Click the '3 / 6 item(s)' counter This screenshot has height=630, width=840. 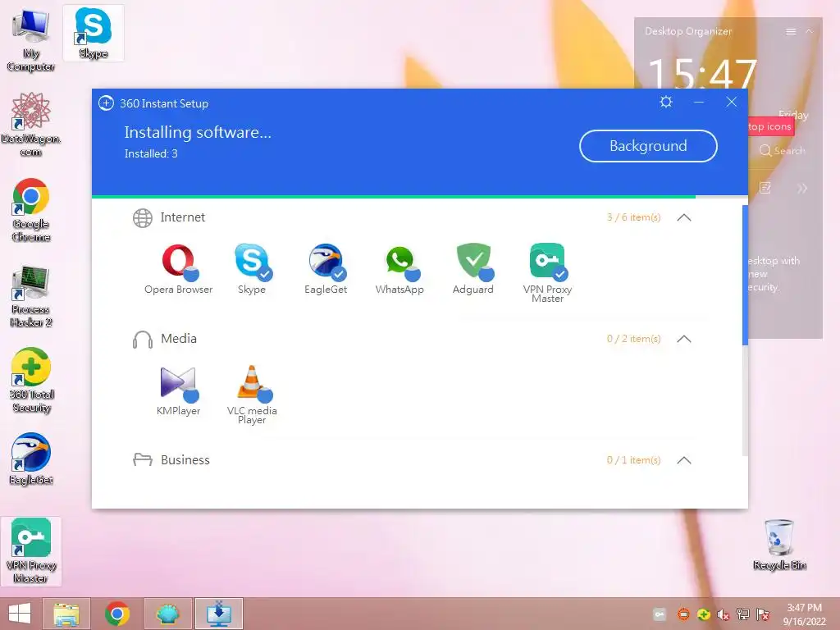point(634,217)
